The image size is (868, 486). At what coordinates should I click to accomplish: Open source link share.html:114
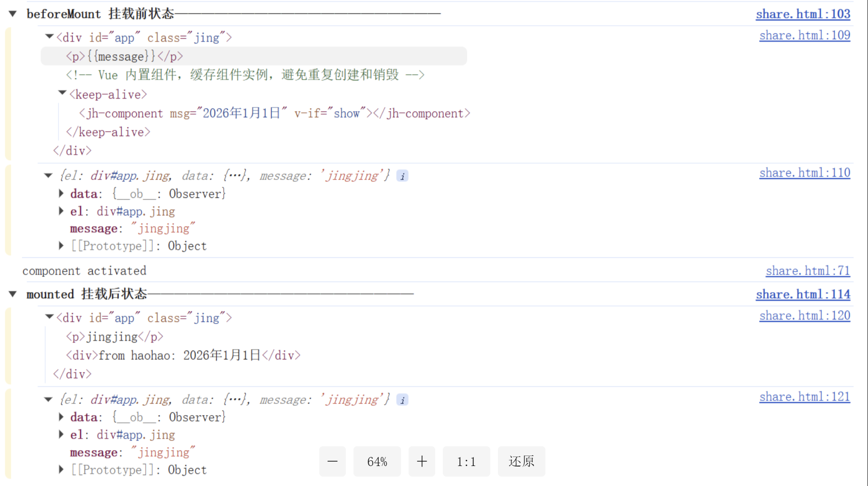tap(803, 294)
